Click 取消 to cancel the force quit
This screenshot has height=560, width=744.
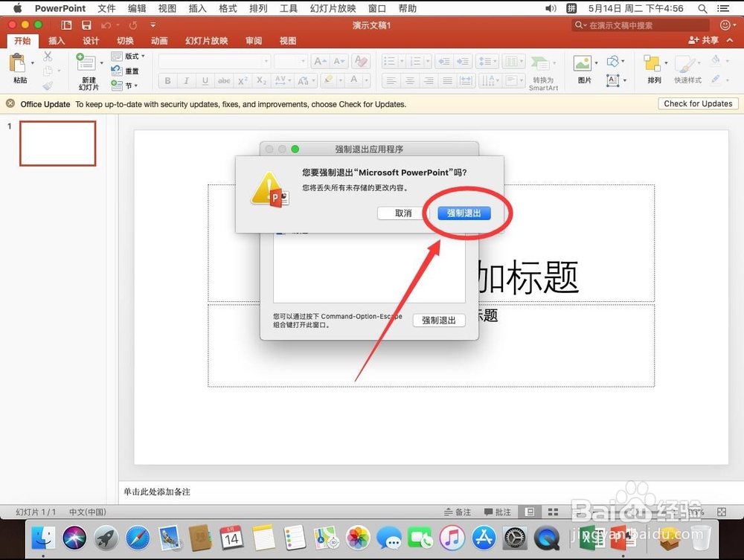click(x=403, y=213)
